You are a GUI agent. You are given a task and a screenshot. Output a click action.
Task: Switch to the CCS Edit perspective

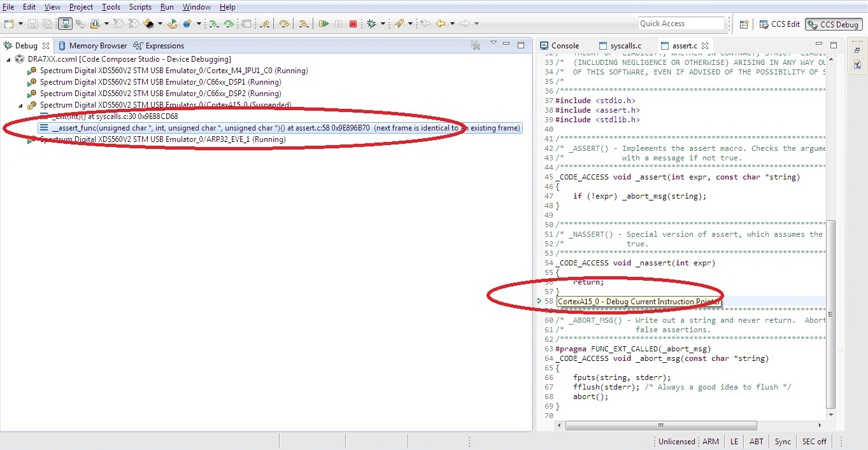click(780, 24)
